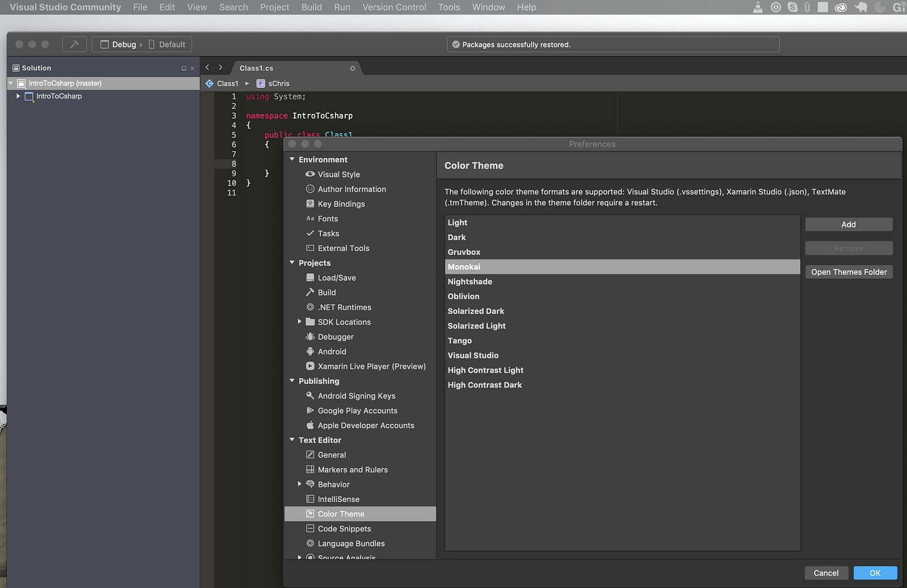Navigate forward with the right arrow
Screen dimensions: 907x588
tap(221, 67)
